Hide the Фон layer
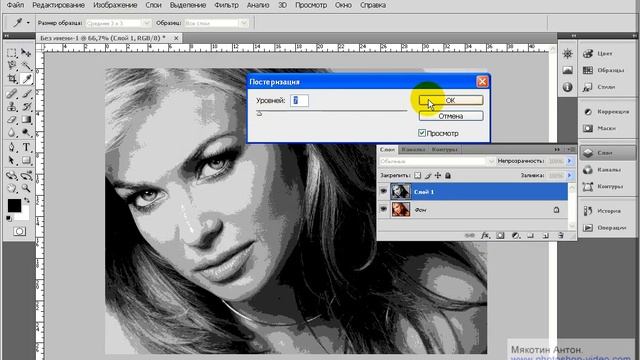Viewport: 640px width, 360px height. tap(383, 209)
